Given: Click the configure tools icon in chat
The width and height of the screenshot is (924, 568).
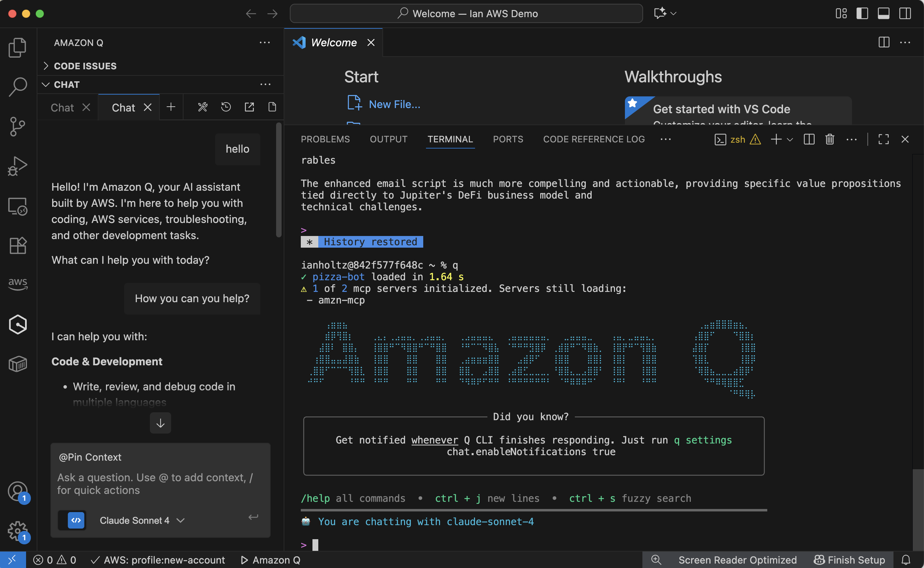Looking at the screenshot, I should click(202, 107).
